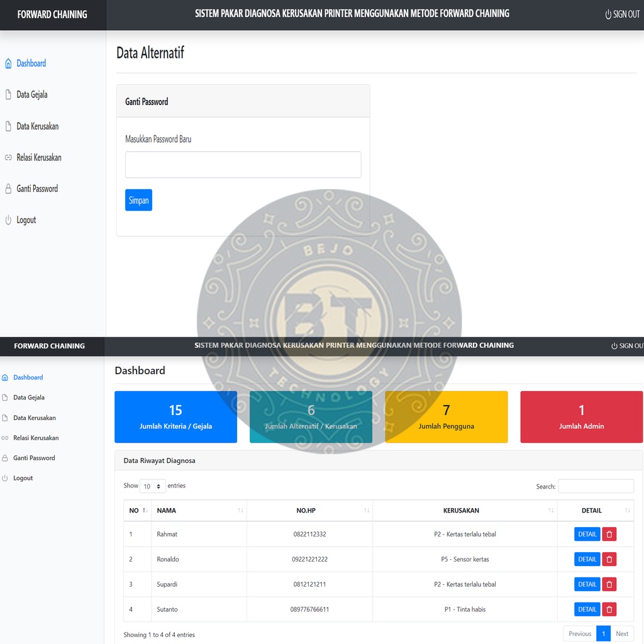Delete Supardi's diagnosis with the trash icon
Image resolution: width=644 pixels, height=644 pixels.
pos(609,584)
